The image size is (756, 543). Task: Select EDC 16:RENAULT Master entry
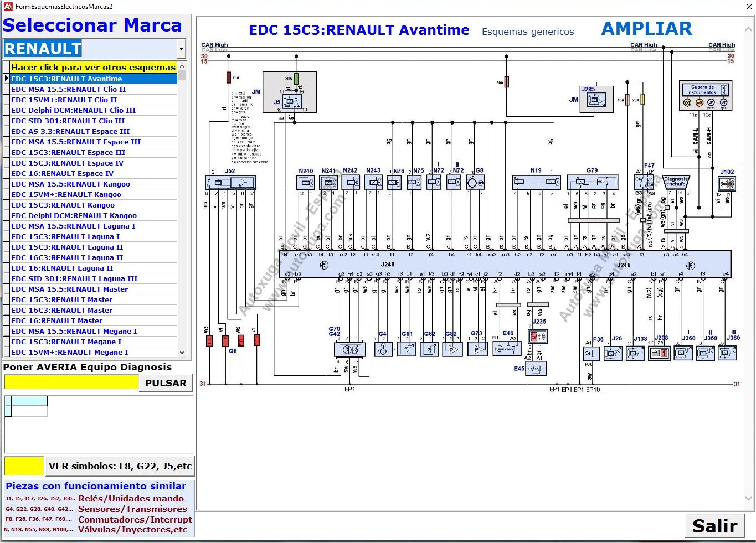click(x=94, y=320)
